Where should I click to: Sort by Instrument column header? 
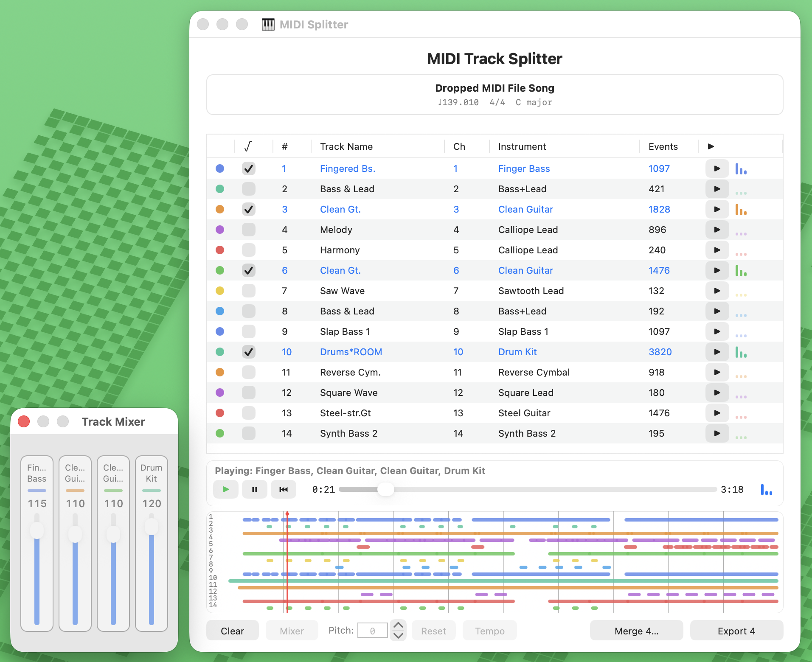pyautogui.click(x=522, y=146)
